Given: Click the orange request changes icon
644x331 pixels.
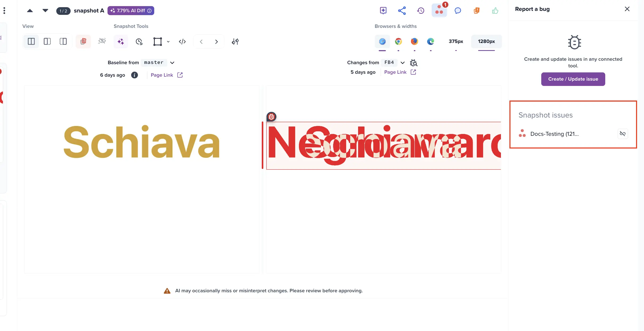Looking at the screenshot, I should [476, 11].
